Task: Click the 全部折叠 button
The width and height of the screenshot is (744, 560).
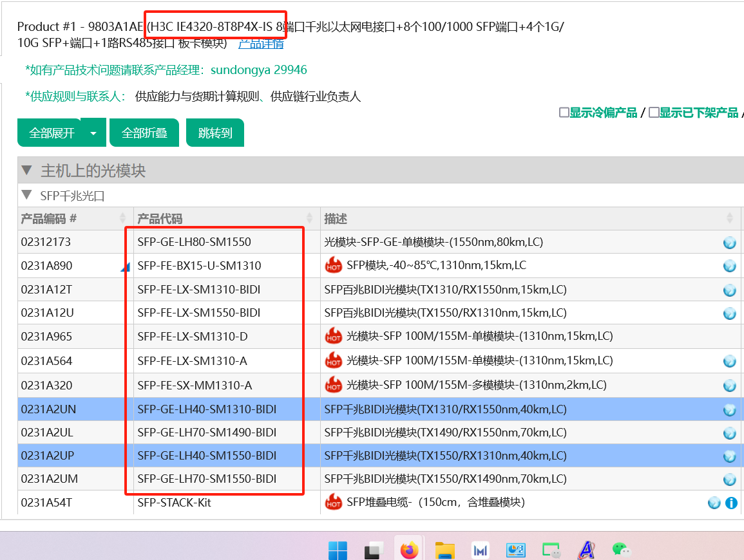Action: click(144, 133)
